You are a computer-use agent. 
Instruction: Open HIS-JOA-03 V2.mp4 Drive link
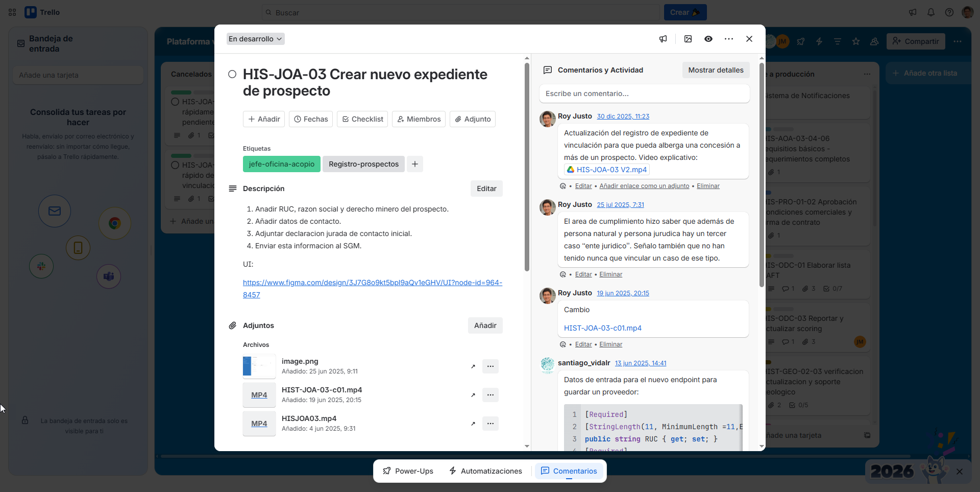tap(607, 170)
